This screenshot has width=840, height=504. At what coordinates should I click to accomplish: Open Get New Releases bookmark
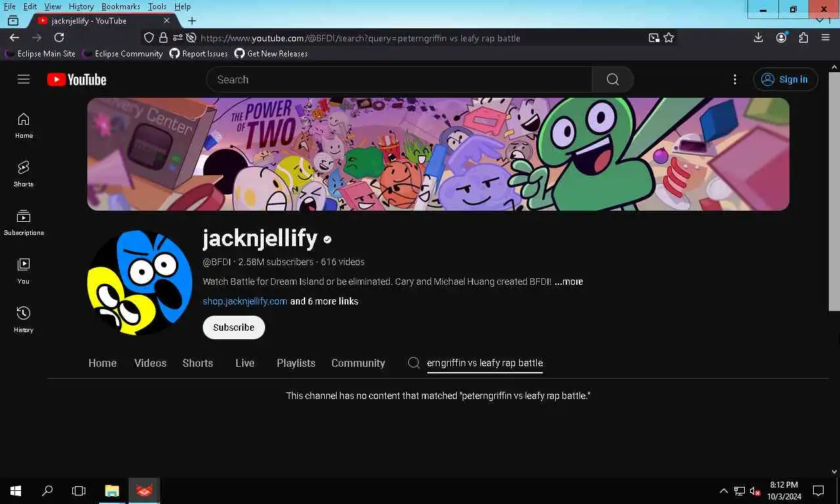coord(271,54)
